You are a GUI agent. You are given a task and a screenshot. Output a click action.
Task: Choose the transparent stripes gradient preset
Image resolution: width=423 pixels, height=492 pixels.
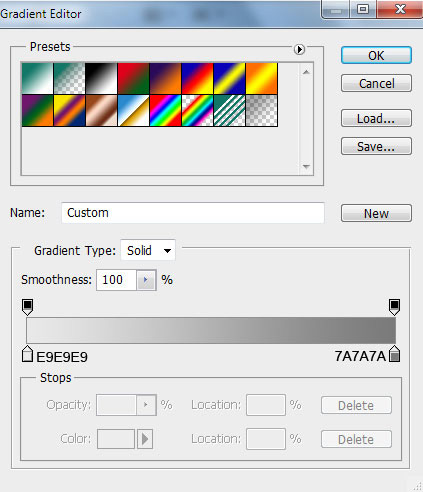pyautogui.click(x=229, y=110)
